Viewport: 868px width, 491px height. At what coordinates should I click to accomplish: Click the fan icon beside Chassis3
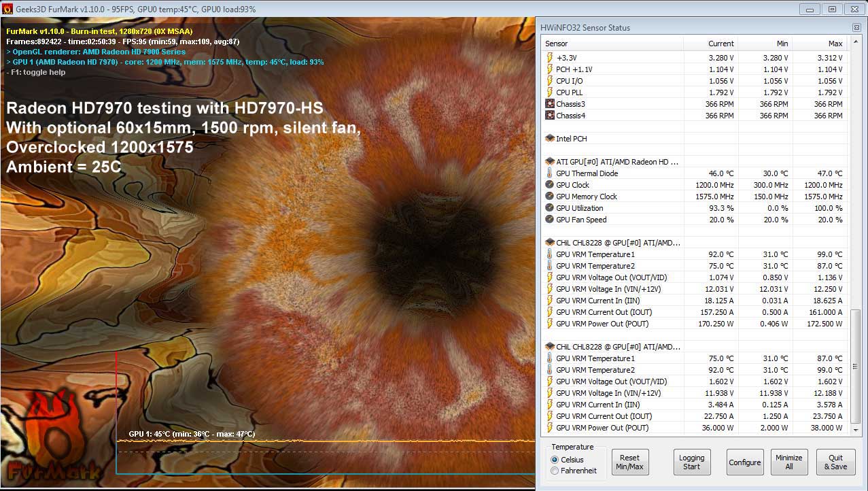click(550, 104)
